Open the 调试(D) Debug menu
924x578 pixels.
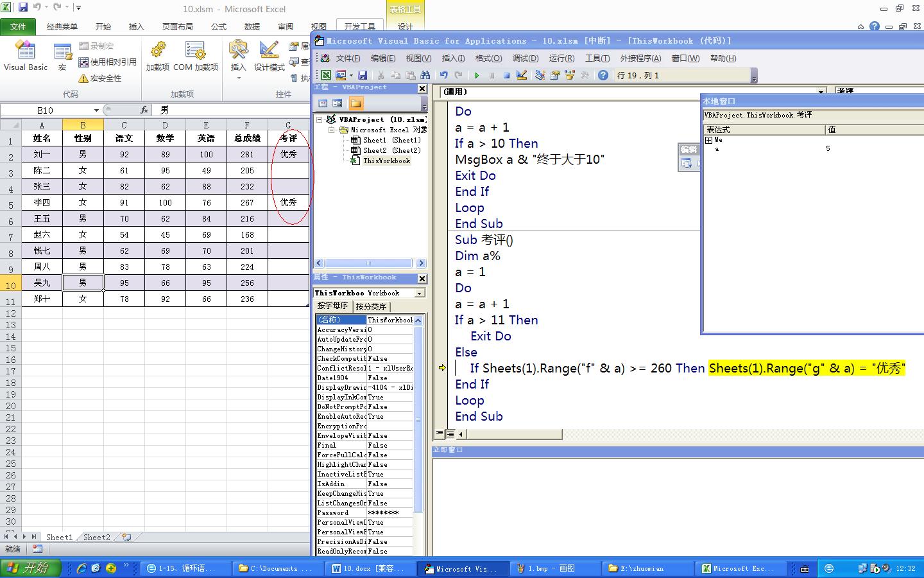pos(525,58)
